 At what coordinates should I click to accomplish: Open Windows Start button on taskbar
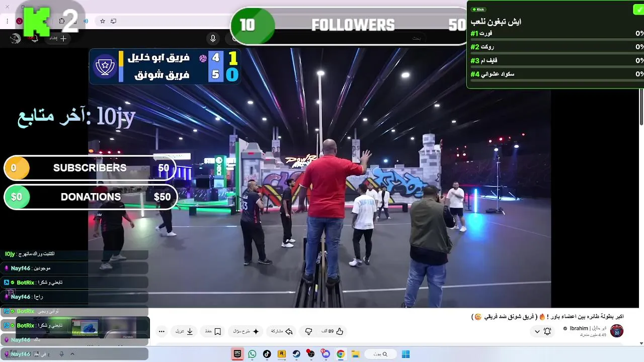point(406,354)
